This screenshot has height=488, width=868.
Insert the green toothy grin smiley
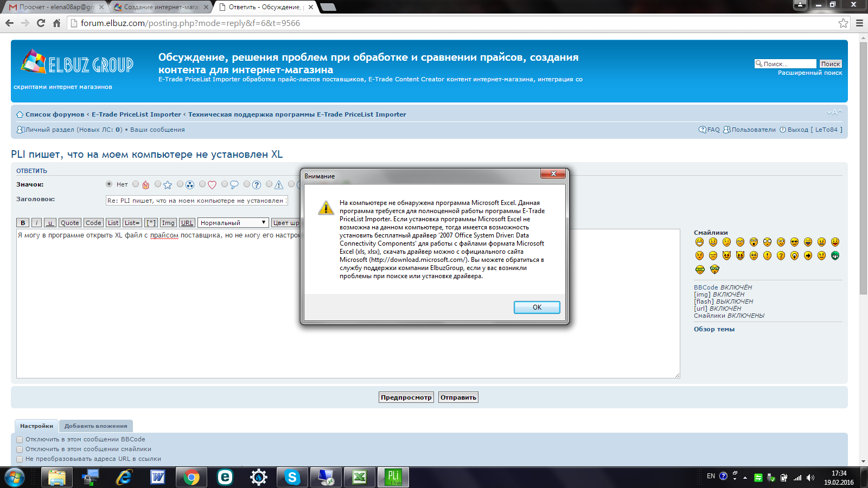835,255
